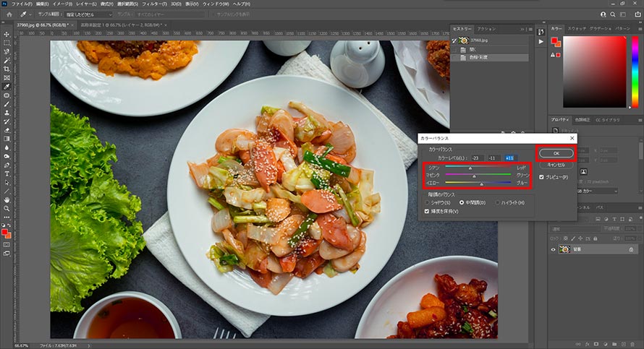Click the Home icon in options bar
This screenshot has width=644, height=349.
tap(9, 14)
